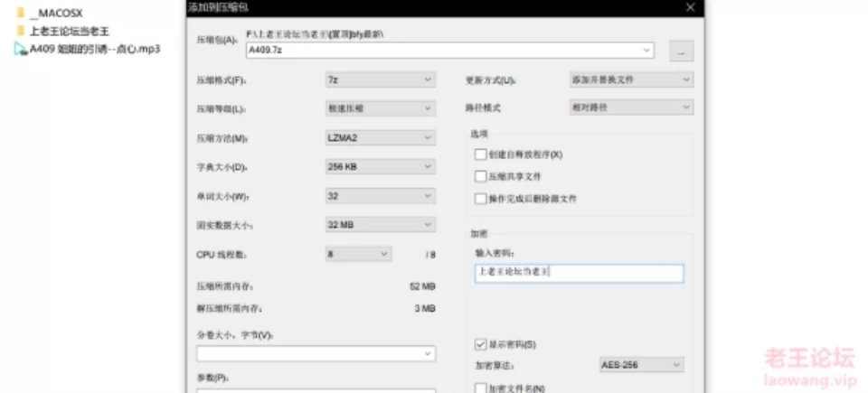Uncheck the 显示密码 checkbox
868x393 pixels.
click(480, 344)
